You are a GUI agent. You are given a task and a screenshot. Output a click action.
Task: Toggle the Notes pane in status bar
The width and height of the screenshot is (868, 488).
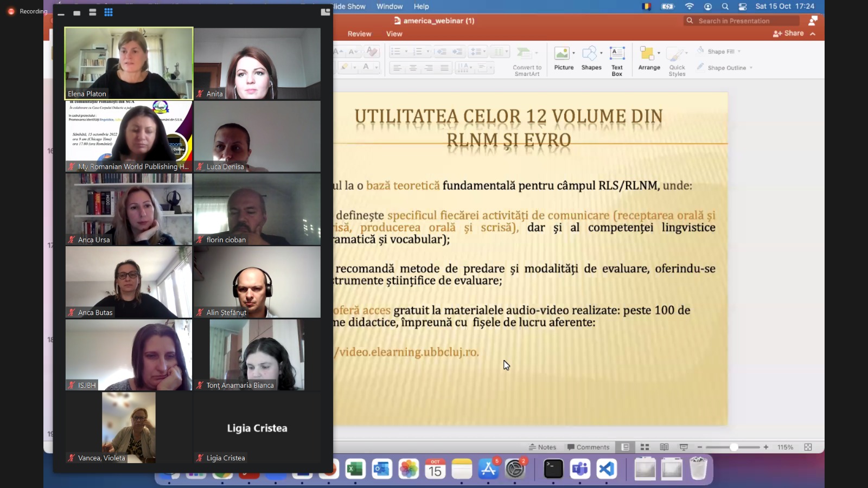pos(542,447)
